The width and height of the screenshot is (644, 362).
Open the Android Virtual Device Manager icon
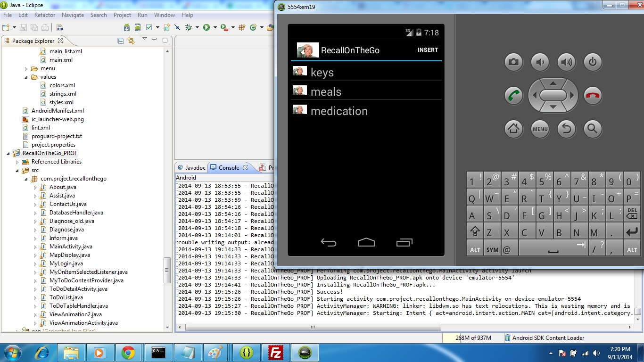pyautogui.click(x=138, y=27)
